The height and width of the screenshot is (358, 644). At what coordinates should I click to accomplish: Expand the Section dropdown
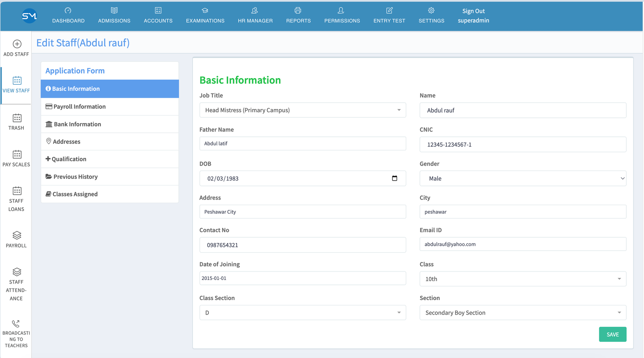523,313
